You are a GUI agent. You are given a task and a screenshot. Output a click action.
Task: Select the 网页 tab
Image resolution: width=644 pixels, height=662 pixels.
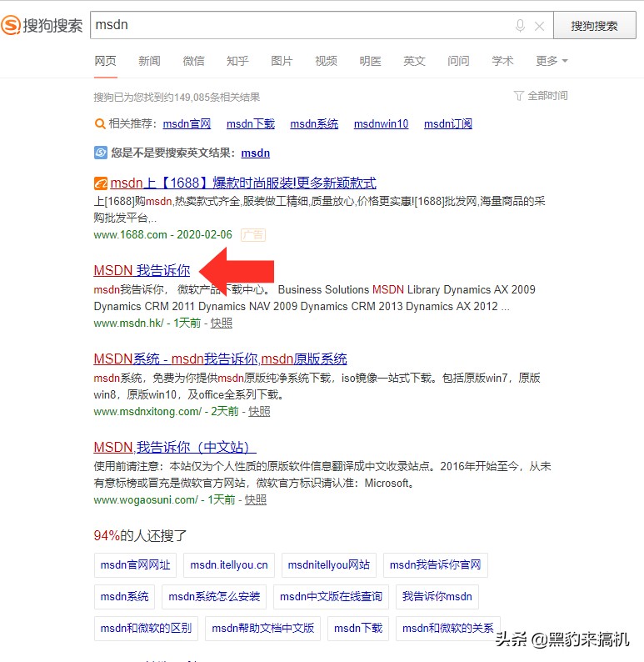105,61
